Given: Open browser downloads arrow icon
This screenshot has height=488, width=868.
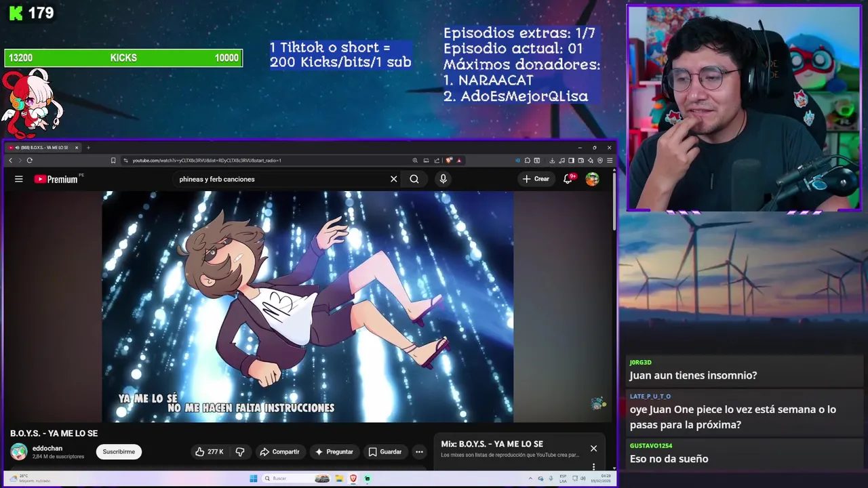Looking at the screenshot, I should coord(552,161).
